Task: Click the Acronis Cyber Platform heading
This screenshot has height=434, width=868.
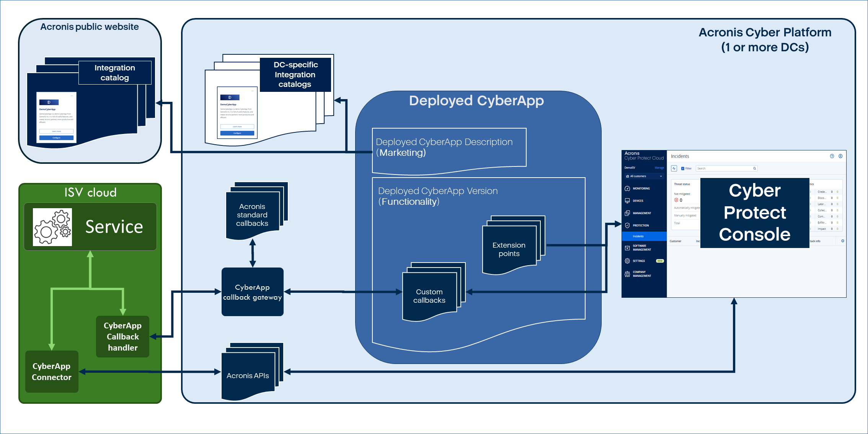Action: (x=765, y=40)
